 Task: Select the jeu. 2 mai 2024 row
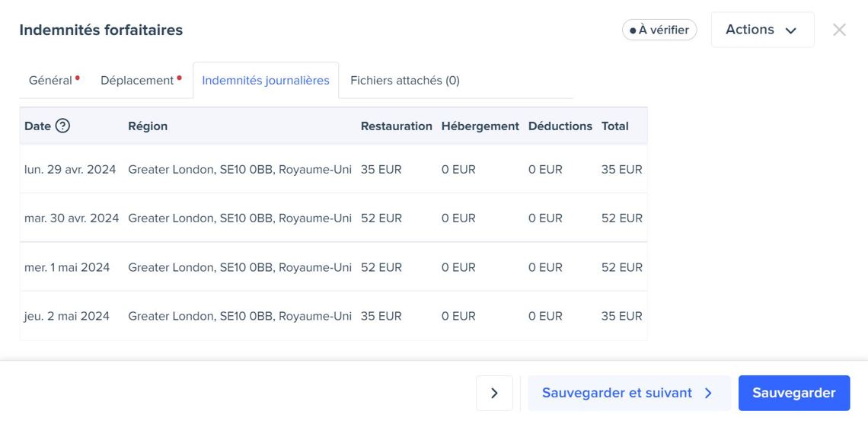tap(67, 316)
